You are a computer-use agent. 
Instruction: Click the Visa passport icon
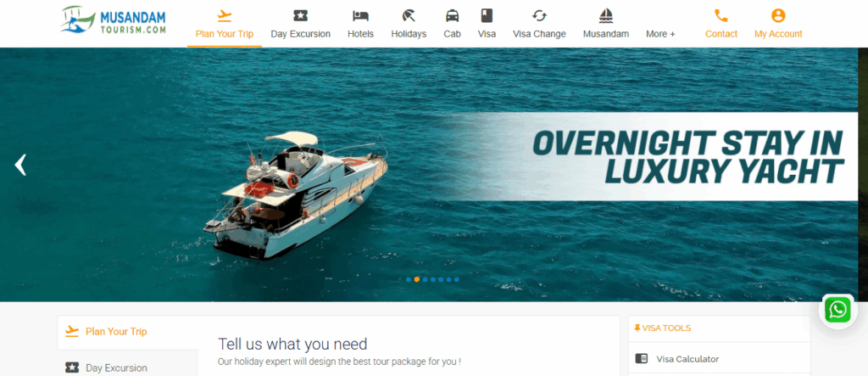[x=487, y=15]
